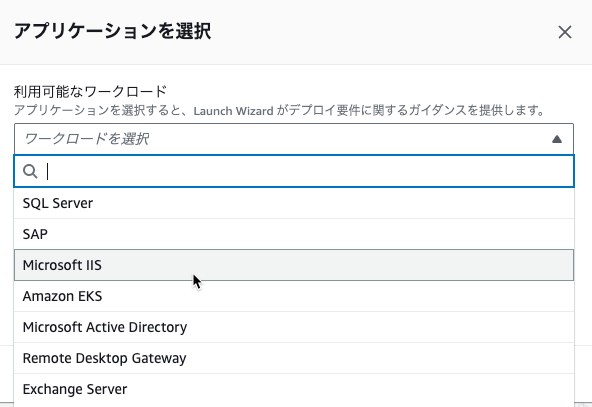The width and height of the screenshot is (592, 407).
Task: Select Microsoft Active Directory workload
Action: pyautogui.click(x=294, y=327)
